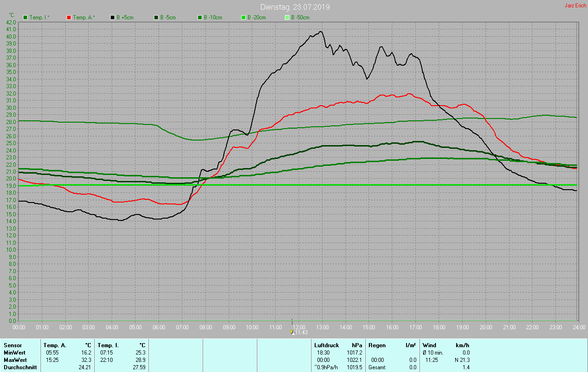Click the 06:00 label on the time axis
Image resolution: width=588 pixels, height=372 pixels.
pos(159,327)
